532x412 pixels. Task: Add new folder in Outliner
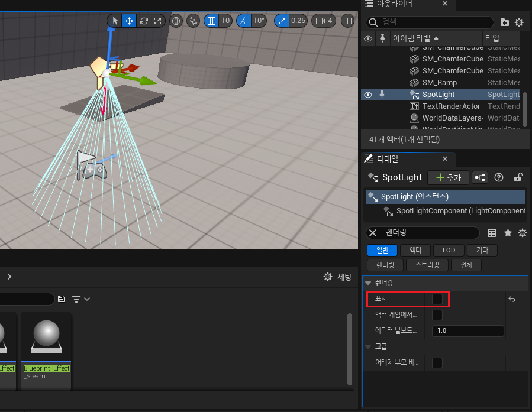505,22
